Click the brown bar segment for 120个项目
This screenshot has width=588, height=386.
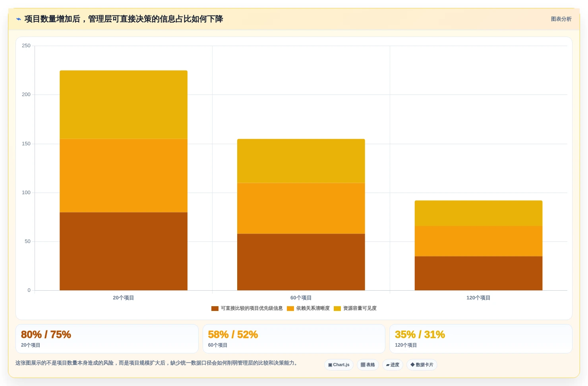tap(478, 273)
